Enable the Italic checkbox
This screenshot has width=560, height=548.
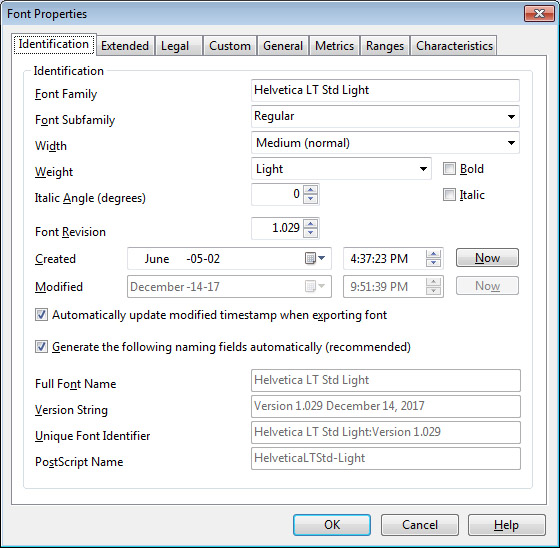pos(449,195)
